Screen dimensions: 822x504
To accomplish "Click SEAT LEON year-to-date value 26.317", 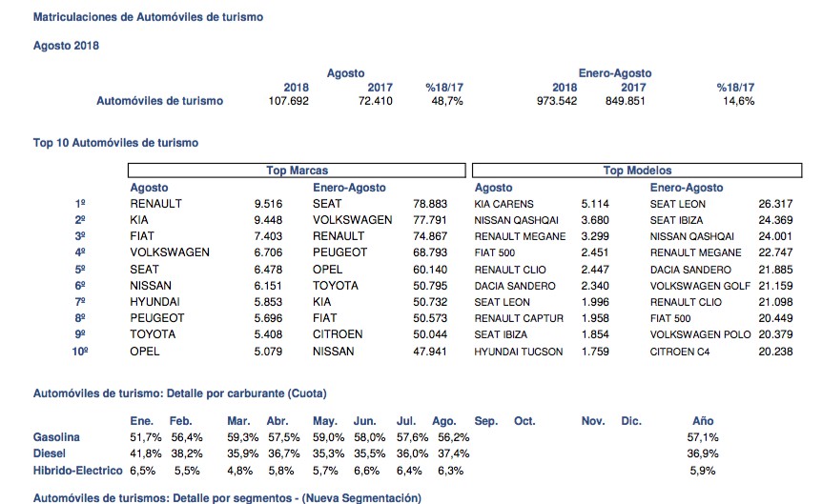I will (x=775, y=204).
